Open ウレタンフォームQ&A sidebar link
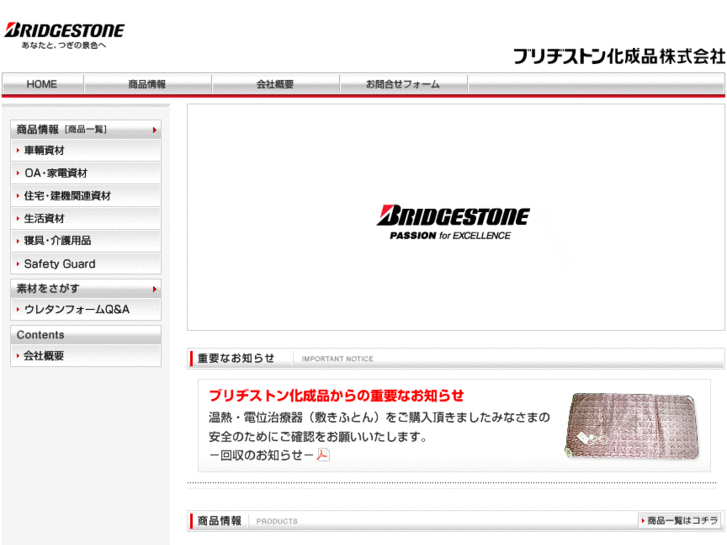 (86, 309)
